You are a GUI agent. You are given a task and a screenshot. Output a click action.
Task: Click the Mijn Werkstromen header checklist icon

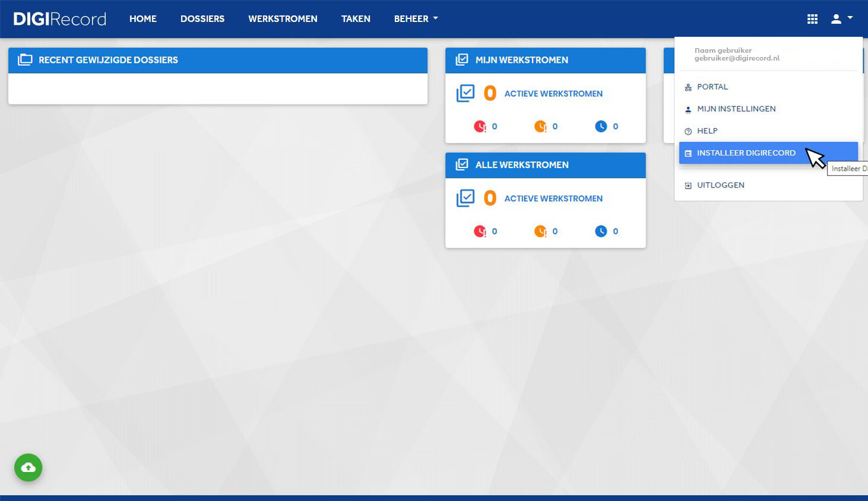pos(462,60)
